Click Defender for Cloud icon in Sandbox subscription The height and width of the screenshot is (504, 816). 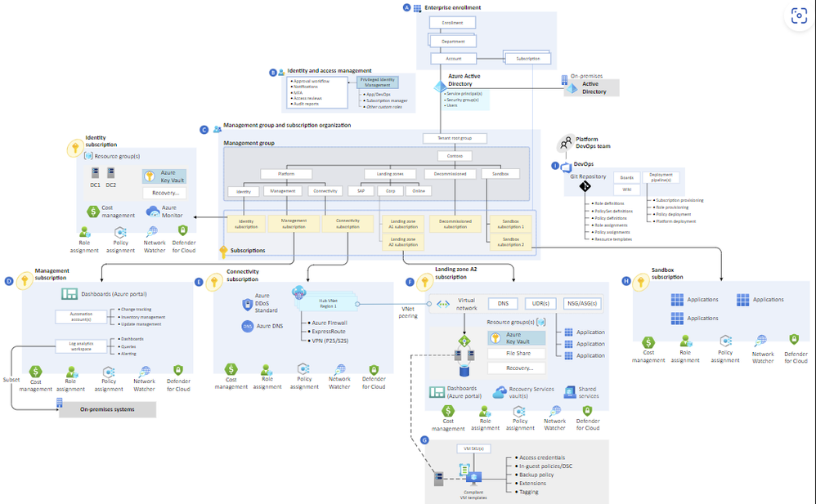794,340
